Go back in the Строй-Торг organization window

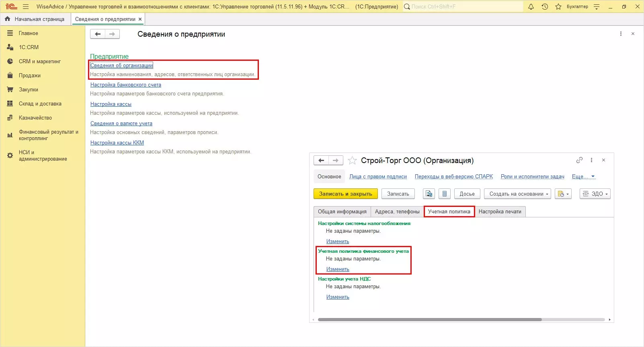point(321,160)
